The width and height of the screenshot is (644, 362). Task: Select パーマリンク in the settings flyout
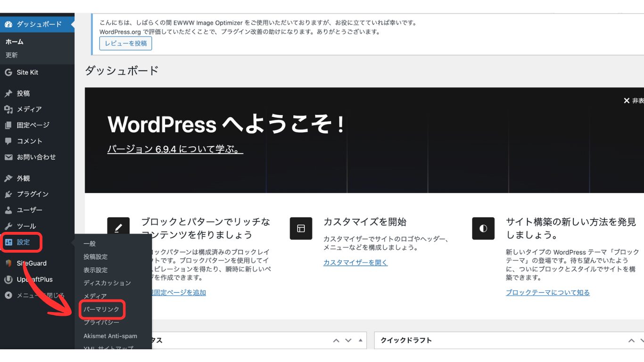point(101,310)
